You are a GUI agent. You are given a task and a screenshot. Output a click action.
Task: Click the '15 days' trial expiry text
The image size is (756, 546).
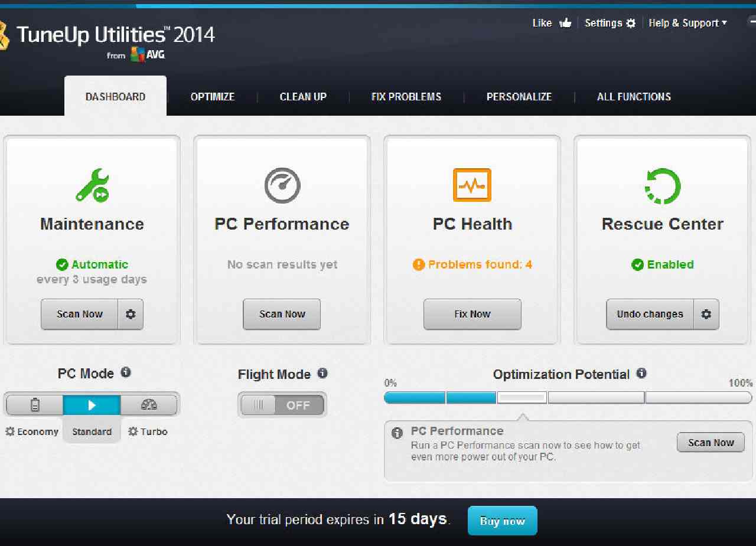click(x=418, y=519)
